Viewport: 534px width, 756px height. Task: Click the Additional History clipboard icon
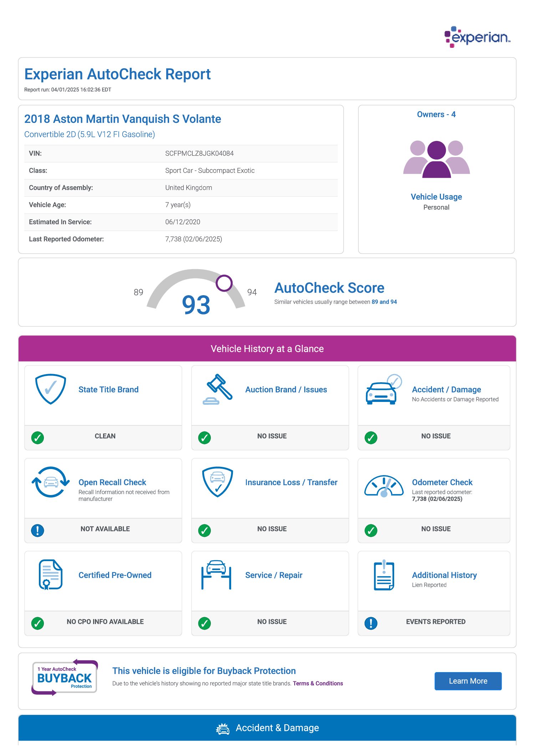pyautogui.click(x=384, y=575)
